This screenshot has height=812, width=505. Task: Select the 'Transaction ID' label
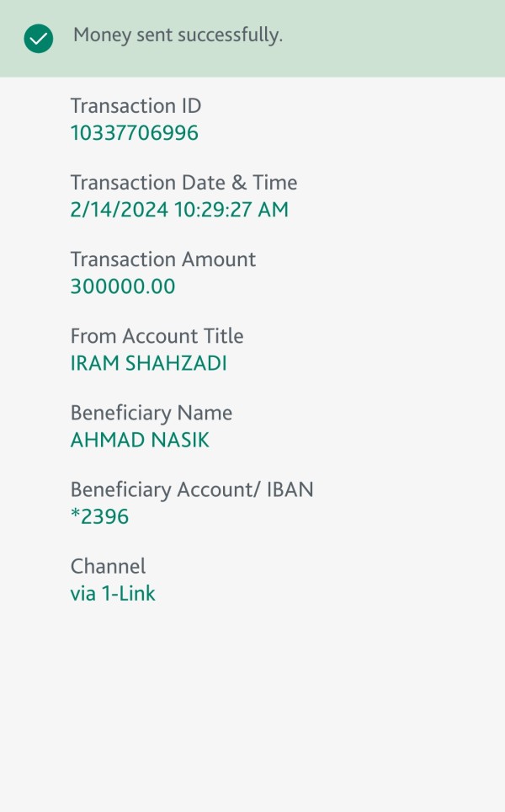tap(136, 106)
